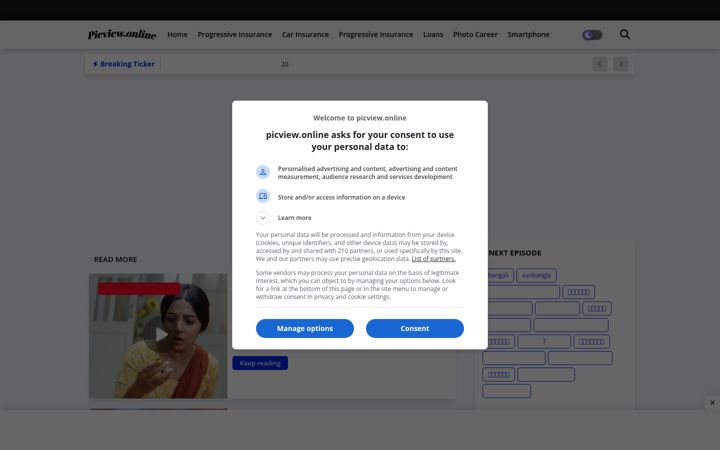720x450 pixels.
Task: Click the NEXT EPISODE heading
Action: (x=515, y=253)
